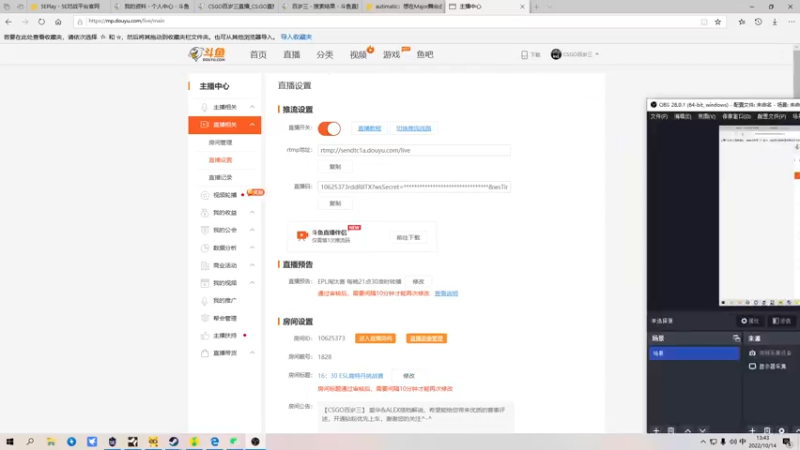The width and height of the screenshot is (800, 450).
Task: Click the scenes panel dock icon in OBS
Action: 736,338
